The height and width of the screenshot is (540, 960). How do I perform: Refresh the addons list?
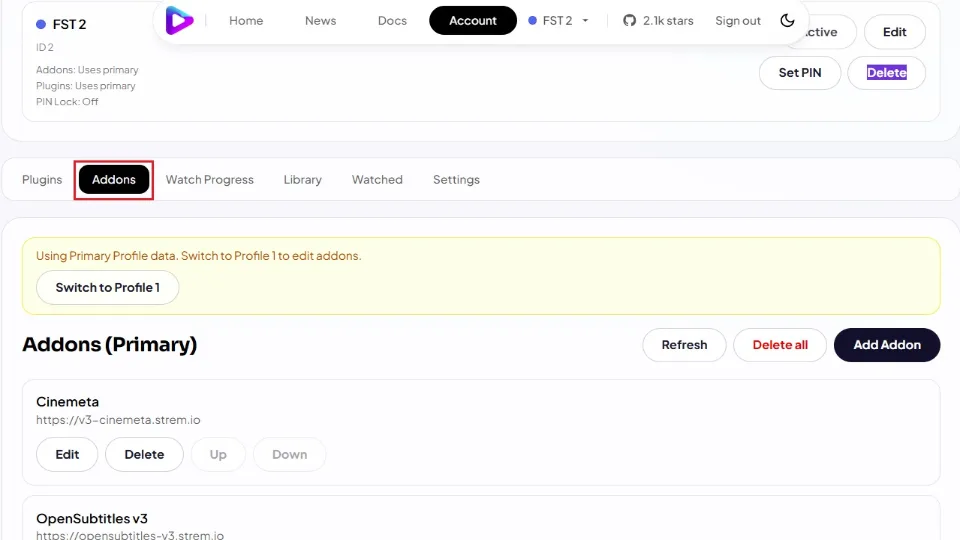pyautogui.click(x=684, y=345)
